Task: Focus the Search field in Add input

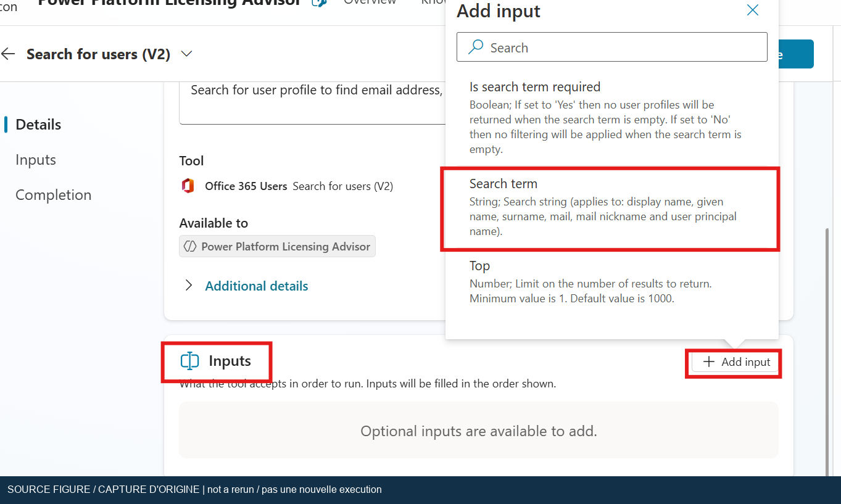Action: [x=612, y=48]
